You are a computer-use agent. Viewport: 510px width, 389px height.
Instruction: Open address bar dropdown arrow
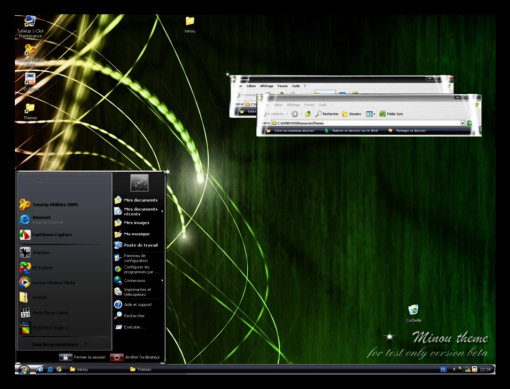point(463,123)
